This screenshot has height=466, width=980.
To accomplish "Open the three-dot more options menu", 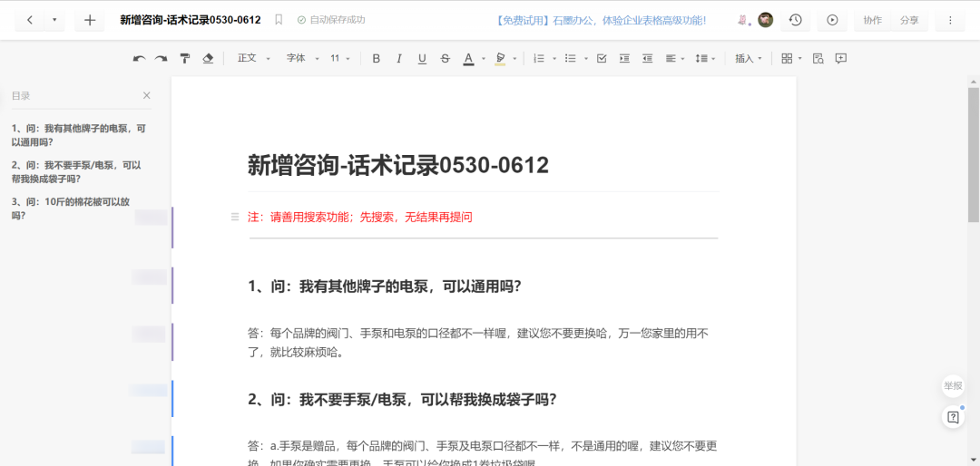I will pyautogui.click(x=950, y=20).
